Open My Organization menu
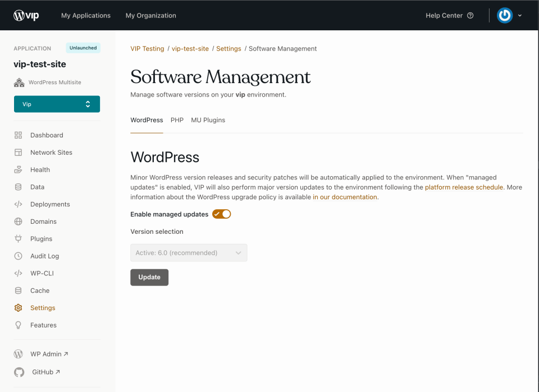Screen dimensions: 539x392 click(x=151, y=16)
